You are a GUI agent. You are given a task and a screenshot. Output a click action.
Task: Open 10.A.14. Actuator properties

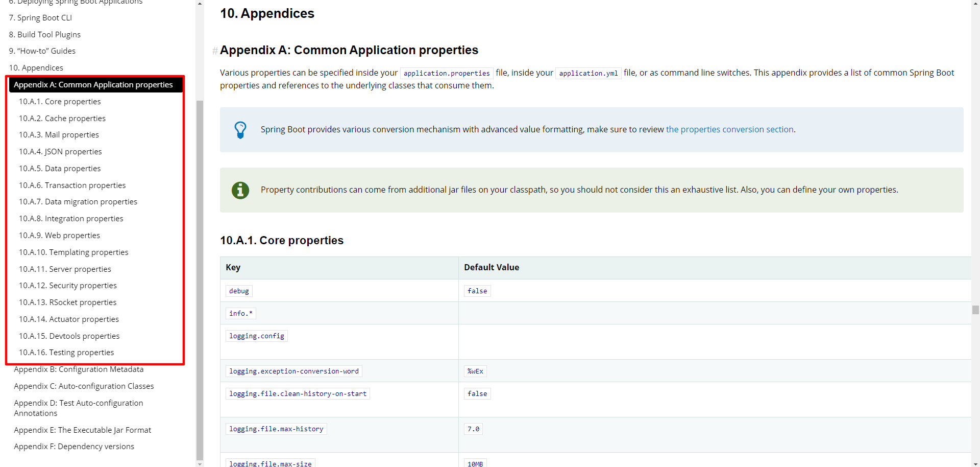pyautogui.click(x=69, y=319)
